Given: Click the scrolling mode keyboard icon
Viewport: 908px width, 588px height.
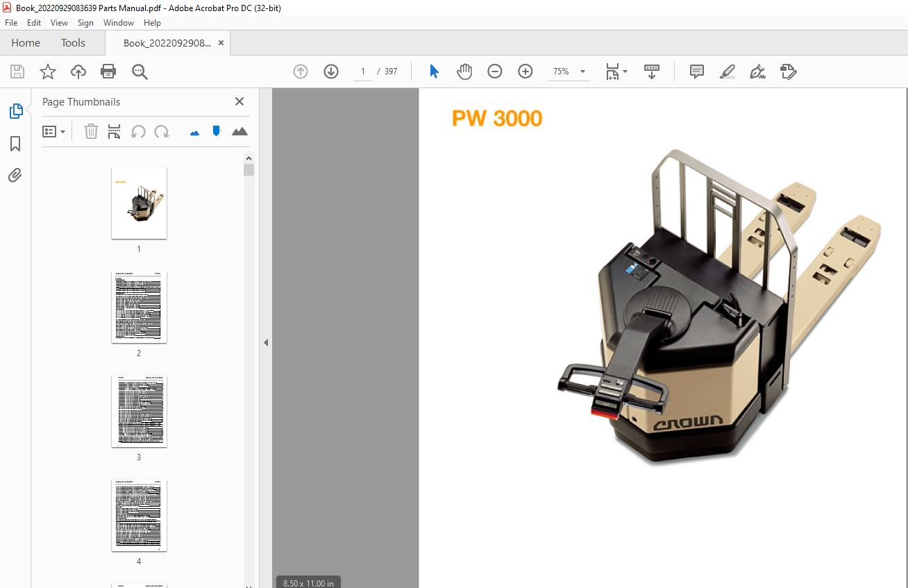Looking at the screenshot, I should point(652,72).
